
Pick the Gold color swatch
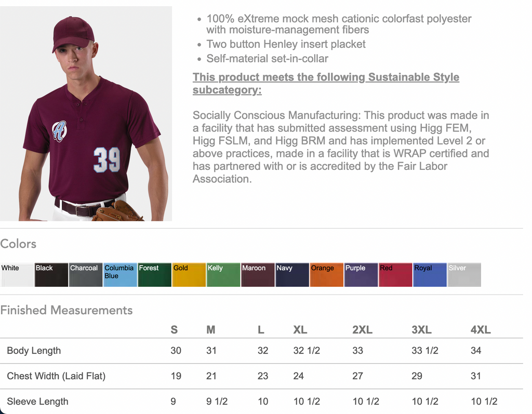pos(189,275)
